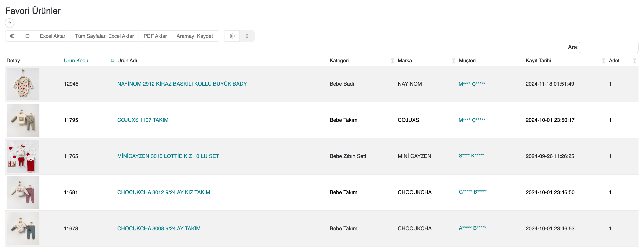The image size is (644, 248).
Task: Open MİNİCAYZEN 10 LU SET thumbnail image
Action: point(23,156)
